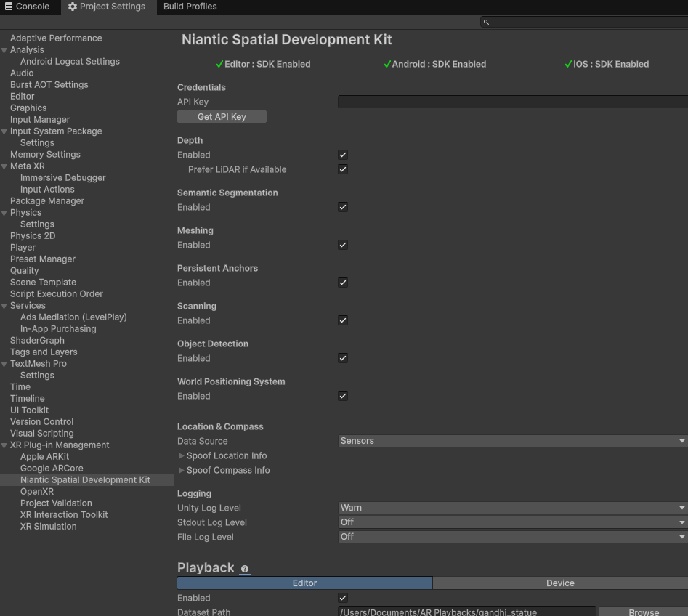Viewport: 688px width, 616px height.
Task: Uncheck Persistent Anchors Enabled
Action: (x=342, y=283)
